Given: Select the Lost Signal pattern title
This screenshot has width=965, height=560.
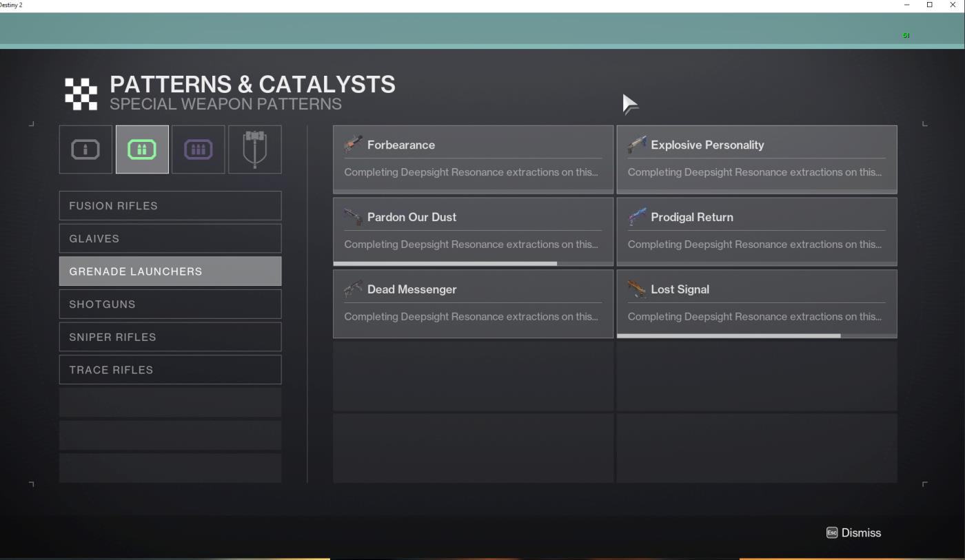Looking at the screenshot, I should tap(680, 289).
